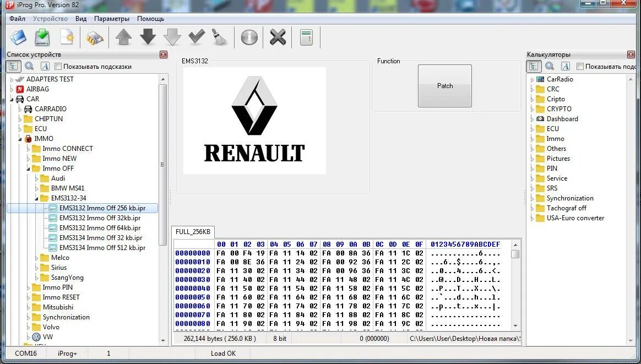Open the calculator toolbar icon
The width and height of the screenshot is (641, 364).
point(306,37)
